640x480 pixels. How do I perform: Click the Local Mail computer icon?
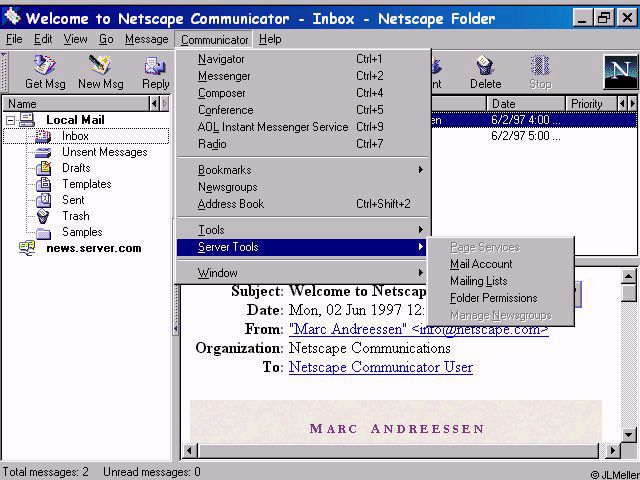pyautogui.click(x=27, y=120)
